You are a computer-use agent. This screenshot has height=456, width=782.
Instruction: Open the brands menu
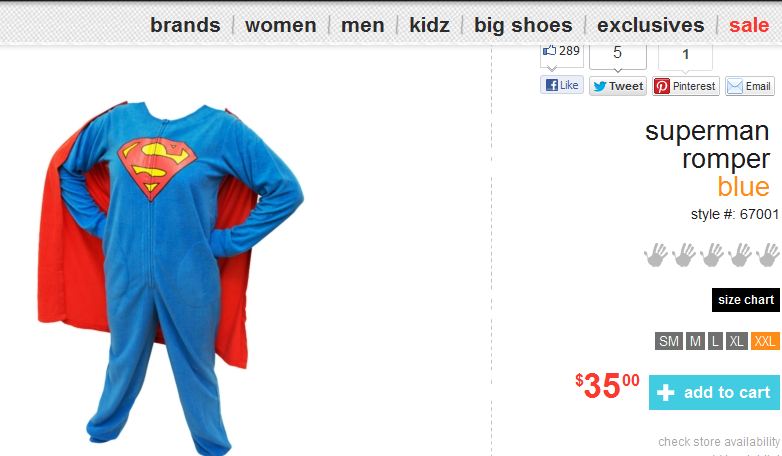pos(185,25)
